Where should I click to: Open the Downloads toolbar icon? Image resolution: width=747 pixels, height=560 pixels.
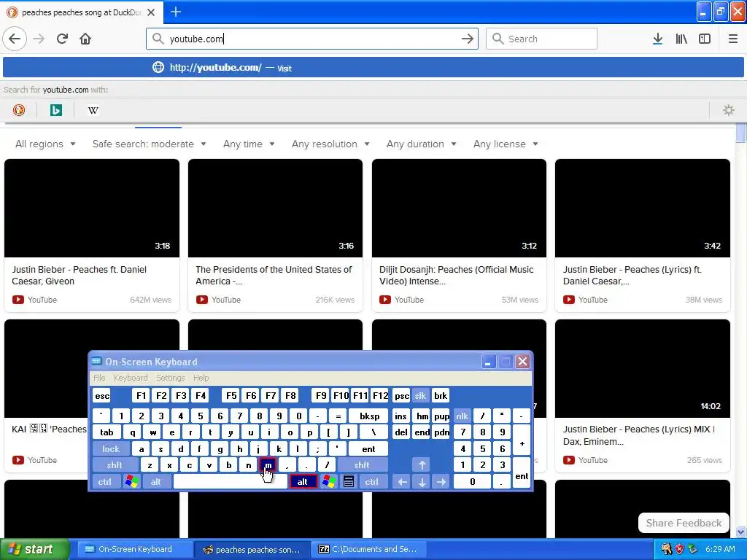[x=657, y=39]
